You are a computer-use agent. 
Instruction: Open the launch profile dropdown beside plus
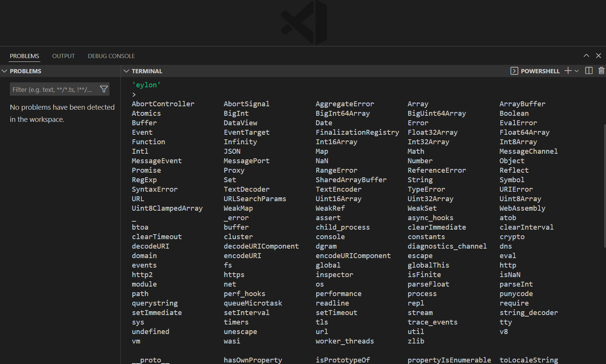pos(577,71)
